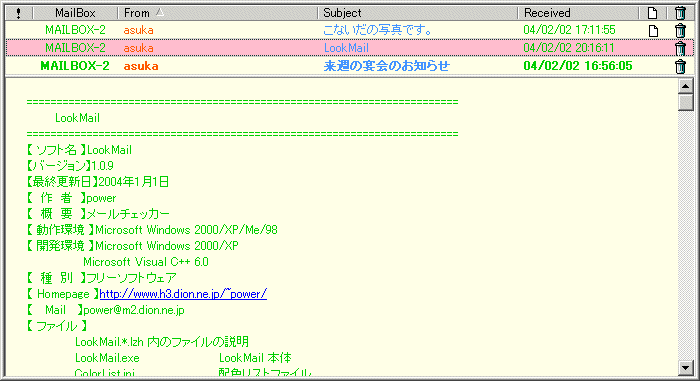This screenshot has width=700, height=381.
Task: Open attachment icon on こないだの写真です。 row
Action: pyautogui.click(x=653, y=30)
